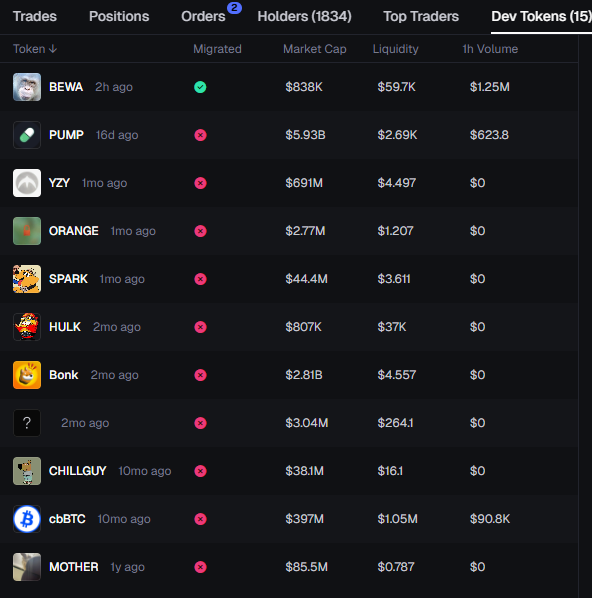Click the YZY token icon
Image resolution: width=592 pixels, height=598 pixels.
click(27, 183)
